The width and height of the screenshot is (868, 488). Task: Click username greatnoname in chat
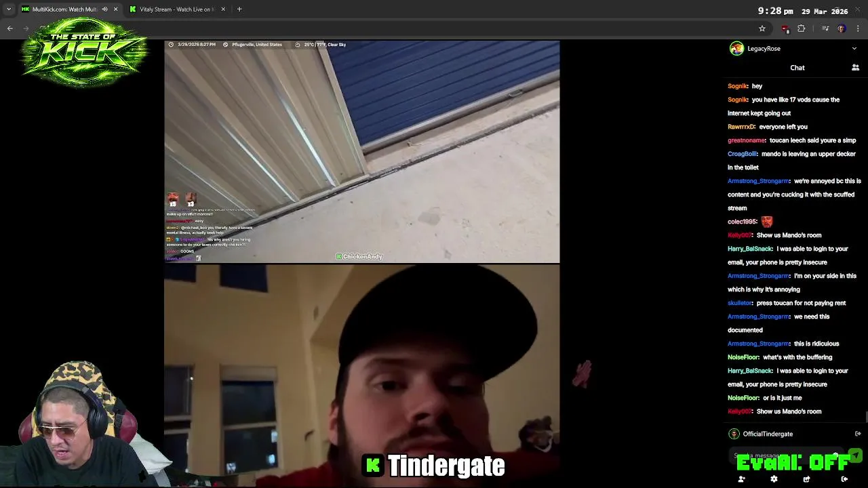[747, 140]
